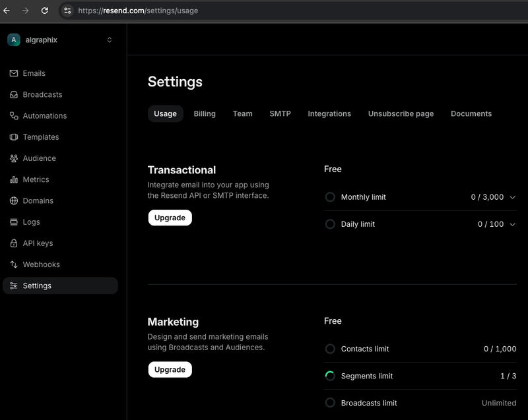Click Upgrade under Transactional
This screenshot has width=528, height=420.
170,218
